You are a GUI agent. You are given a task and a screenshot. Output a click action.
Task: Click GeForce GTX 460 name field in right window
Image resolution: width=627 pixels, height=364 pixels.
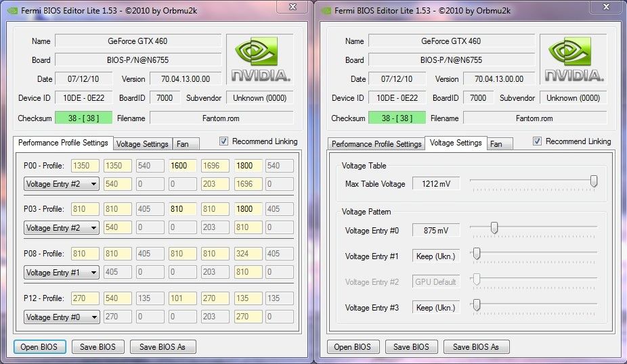(x=452, y=41)
